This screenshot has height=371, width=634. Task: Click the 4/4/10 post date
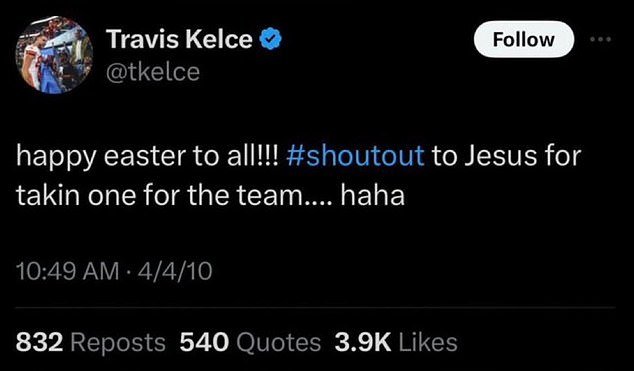[x=175, y=271]
